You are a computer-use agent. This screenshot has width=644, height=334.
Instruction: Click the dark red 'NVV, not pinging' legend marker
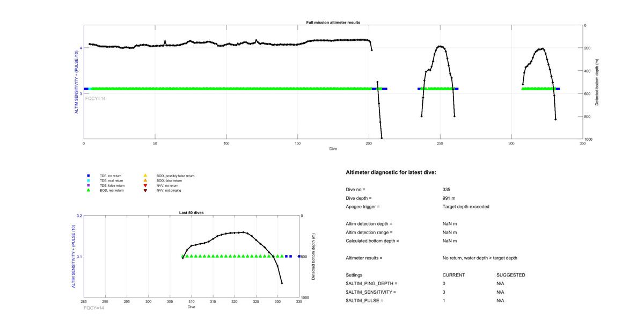point(145,190)
